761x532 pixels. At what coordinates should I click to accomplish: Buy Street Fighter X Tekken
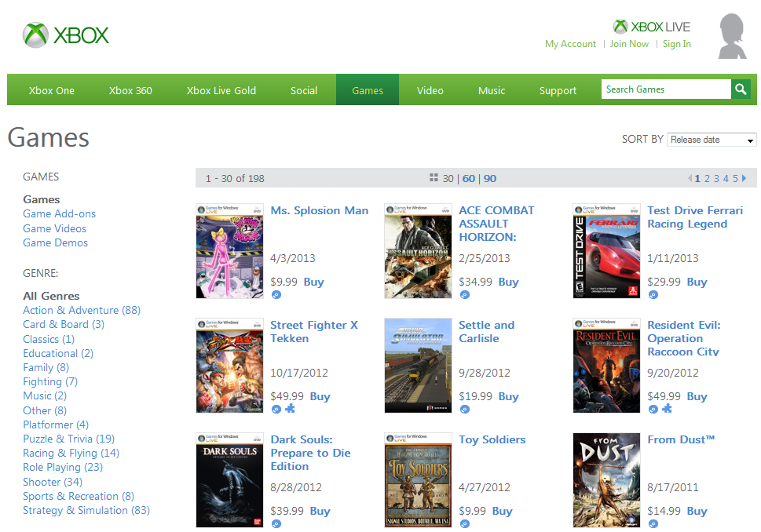coord(320,396)
